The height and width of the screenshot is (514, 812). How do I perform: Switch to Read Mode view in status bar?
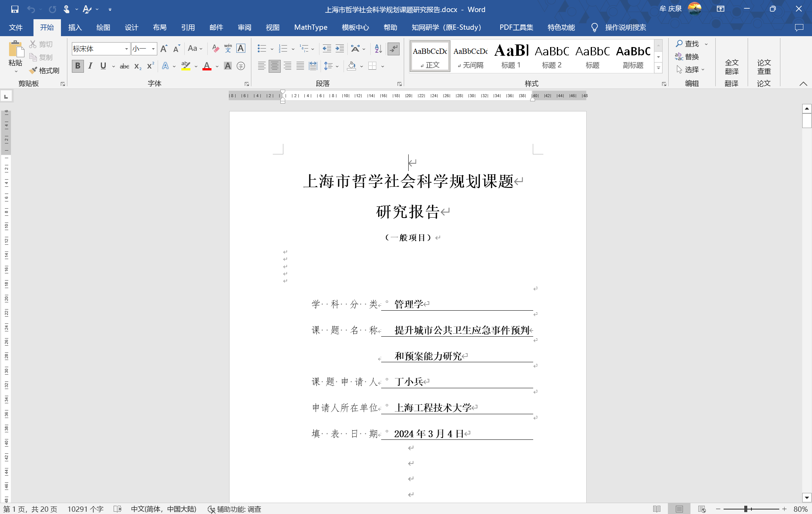657,509
